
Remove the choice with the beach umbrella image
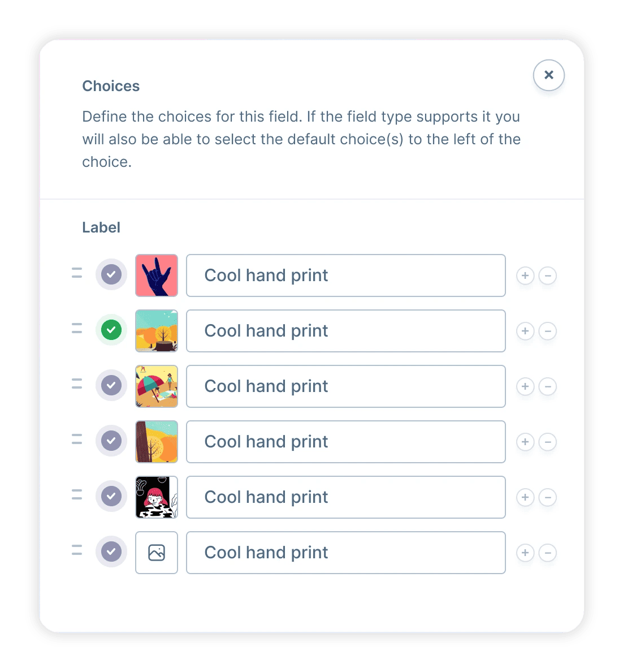coord(548,386)
